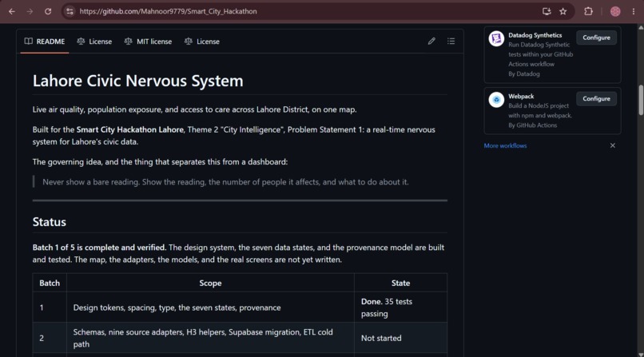Click the Scope column header

click(210, 284)
